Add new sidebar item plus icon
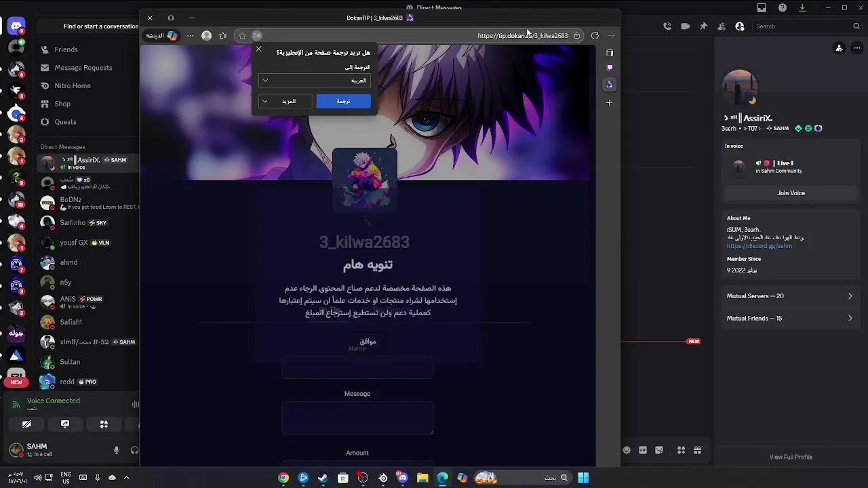This screenshot has height=488, width=868. [x=609, y=102]
